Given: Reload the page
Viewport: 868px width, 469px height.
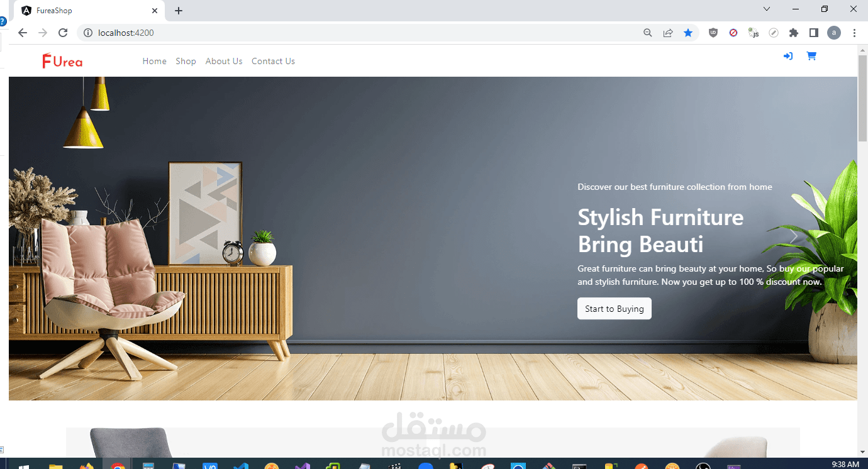Looking at the screenshot, I should pyautogui.click(x=63, y=33).
